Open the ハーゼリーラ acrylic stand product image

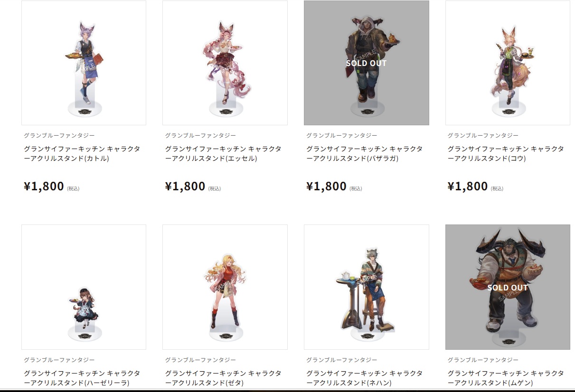(84, 287)
